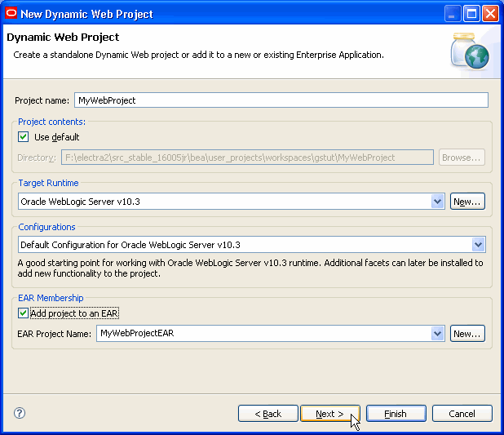Image resolution: width=504 pixels, height=435 pixels.
Task: Expand the EAR Project Name dropdown arrow
Action: coord(437,333)
